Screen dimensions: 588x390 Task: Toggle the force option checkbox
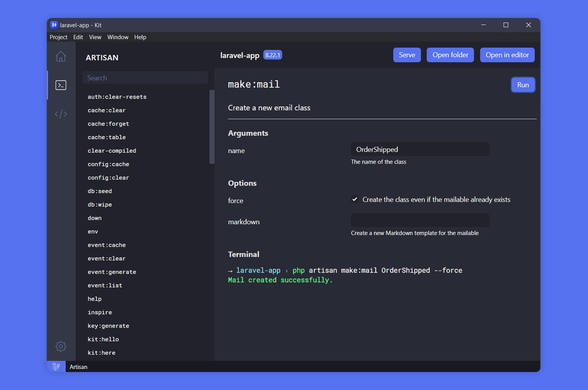click(x=355, y=199)
